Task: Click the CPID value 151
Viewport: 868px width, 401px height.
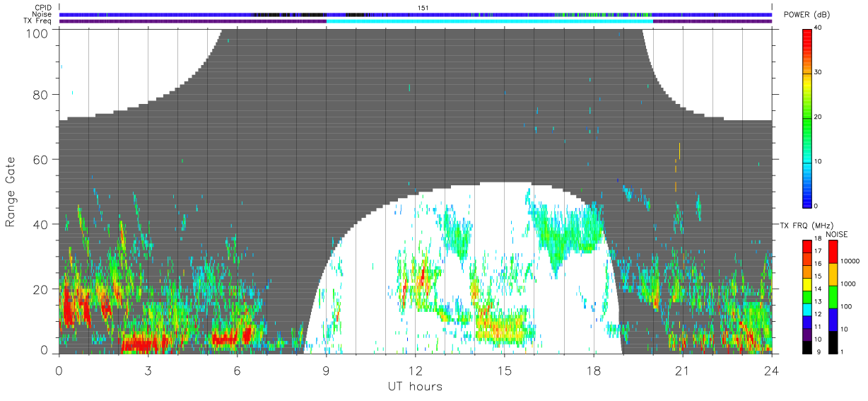Action: [x=423, y=8]
